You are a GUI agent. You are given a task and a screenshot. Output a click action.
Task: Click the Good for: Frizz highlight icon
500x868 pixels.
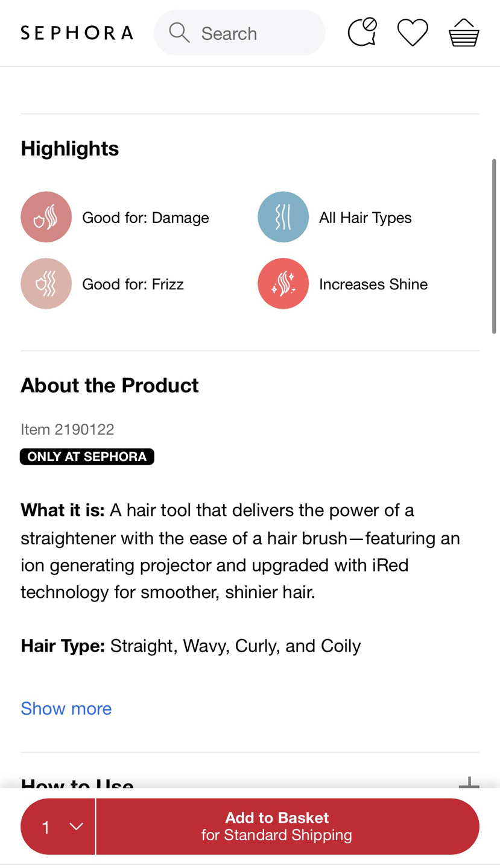tap(46, 283)
